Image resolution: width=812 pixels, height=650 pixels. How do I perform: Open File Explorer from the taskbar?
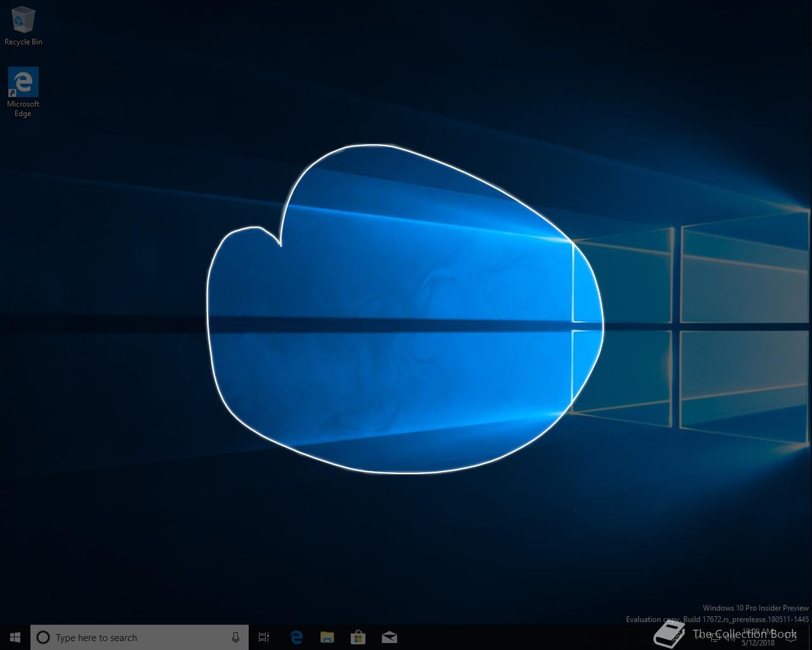tap(327, 637)
